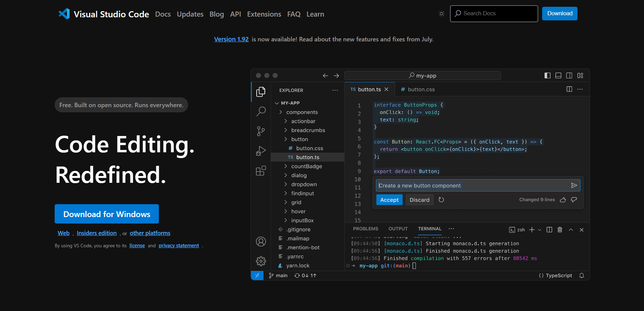Open the Source Control view

(261, 131)
